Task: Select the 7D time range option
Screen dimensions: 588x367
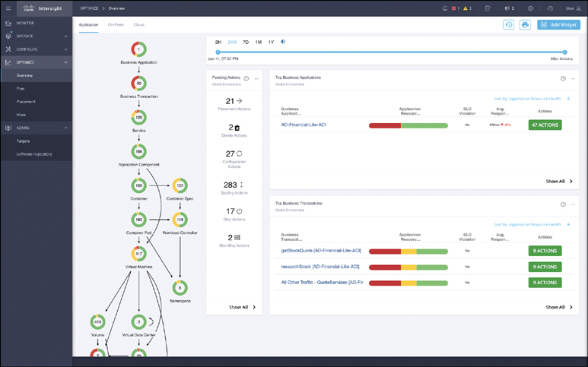Action: tap(246, 42)
